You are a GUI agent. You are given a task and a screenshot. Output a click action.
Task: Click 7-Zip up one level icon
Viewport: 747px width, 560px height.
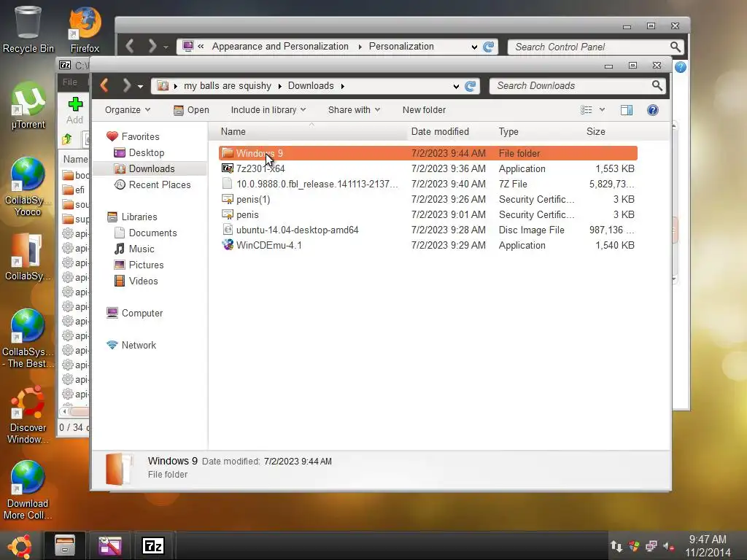click(x=66, y=139)
